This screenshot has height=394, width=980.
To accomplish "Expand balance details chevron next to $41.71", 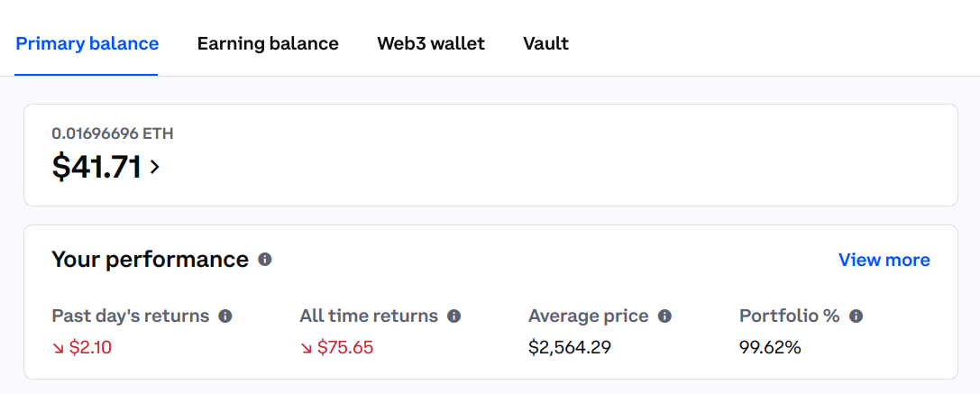I will [154, 167].
